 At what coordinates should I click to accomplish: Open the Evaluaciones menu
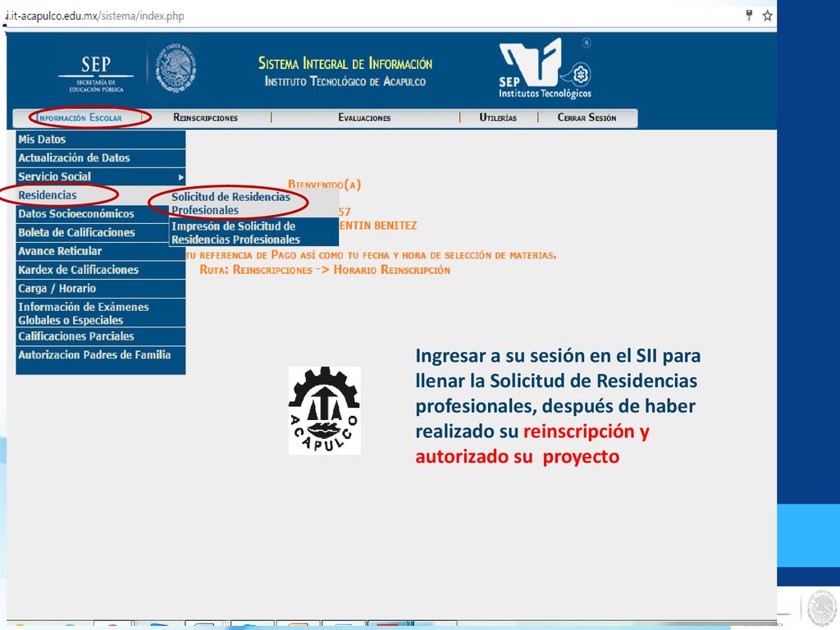point(364,118)
